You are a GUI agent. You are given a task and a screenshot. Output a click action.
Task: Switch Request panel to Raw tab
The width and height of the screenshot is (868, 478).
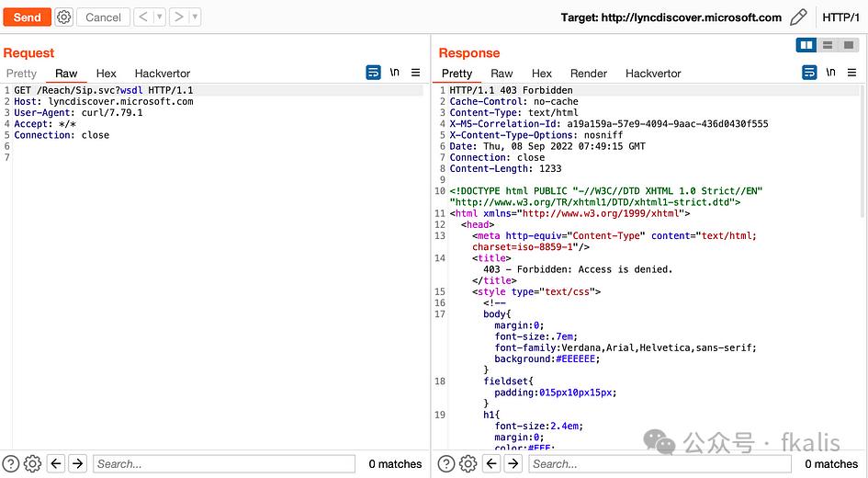[x=66, y=74]
